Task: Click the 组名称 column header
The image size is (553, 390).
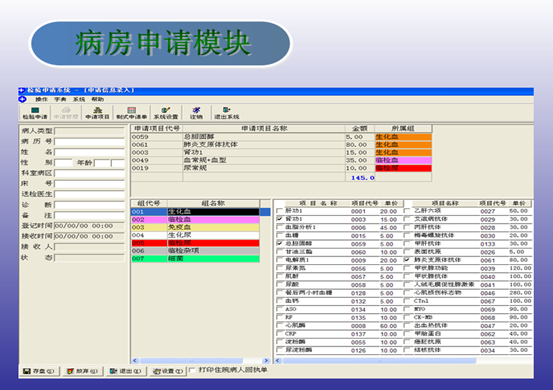Action: (x=213, y=203)
